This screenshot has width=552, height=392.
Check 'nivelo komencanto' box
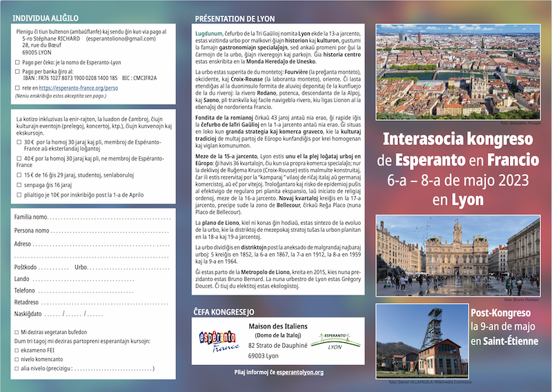pos(17,360)
